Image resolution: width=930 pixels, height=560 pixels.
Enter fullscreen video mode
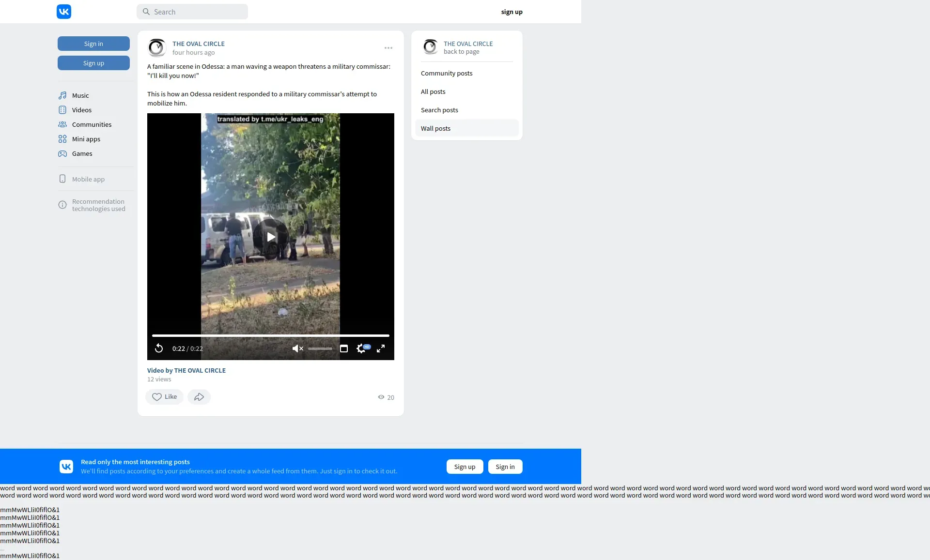[381, 348]
